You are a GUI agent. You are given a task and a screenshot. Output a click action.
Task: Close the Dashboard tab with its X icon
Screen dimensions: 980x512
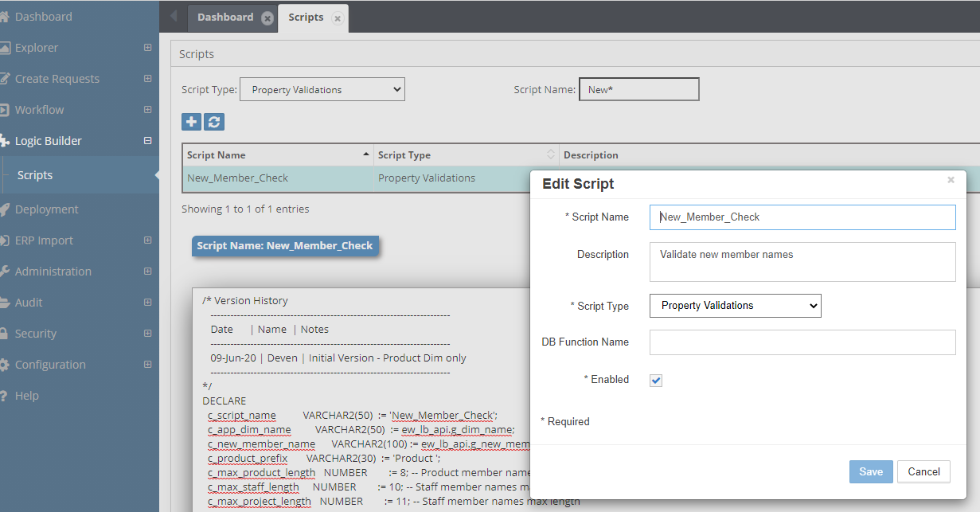(267, 18)
